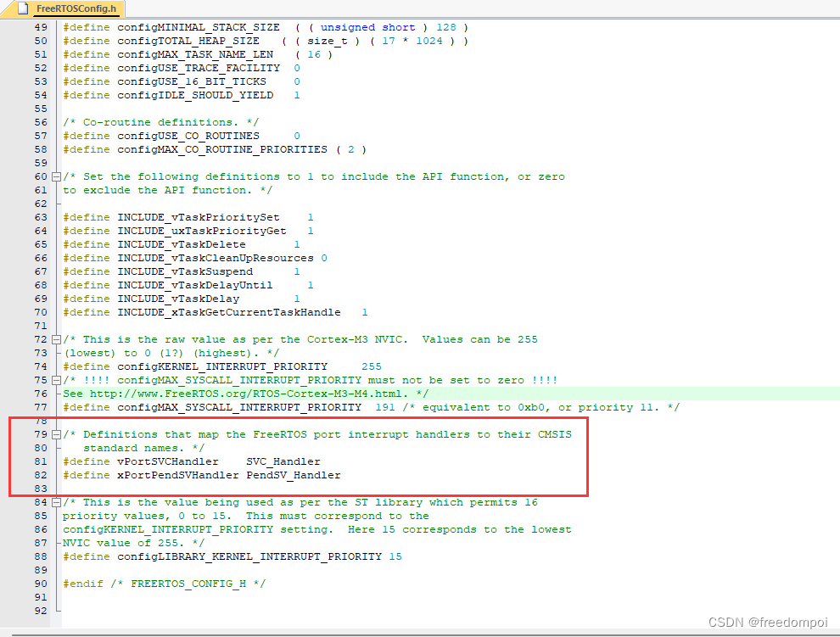Click the file icon on FreeRTOSConfig.h tab

[x=23, y=8]
